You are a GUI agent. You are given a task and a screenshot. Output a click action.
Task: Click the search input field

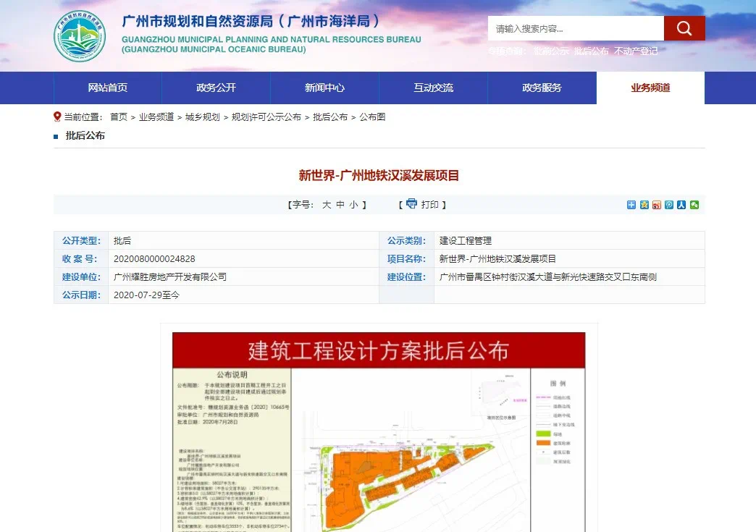576,29
